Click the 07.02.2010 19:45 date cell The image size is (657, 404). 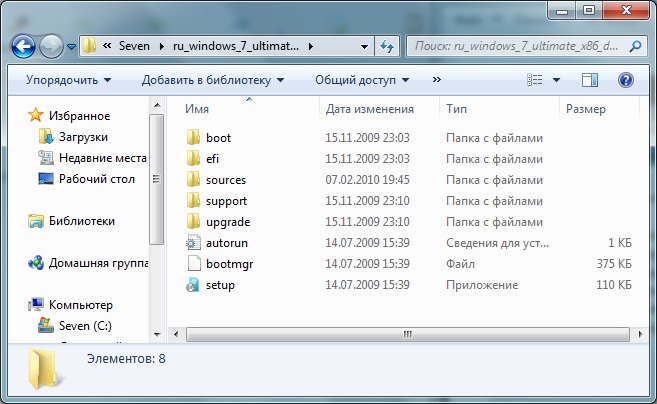367,180
